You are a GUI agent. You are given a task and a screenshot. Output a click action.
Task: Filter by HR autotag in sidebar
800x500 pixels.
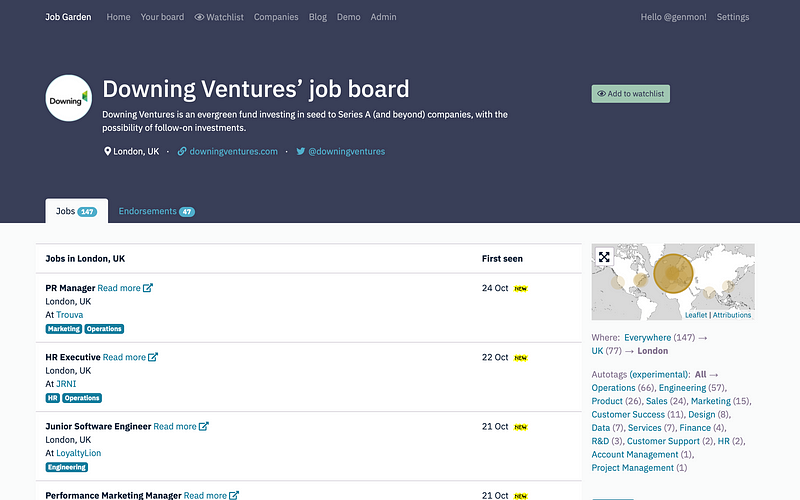pos(723,441)
